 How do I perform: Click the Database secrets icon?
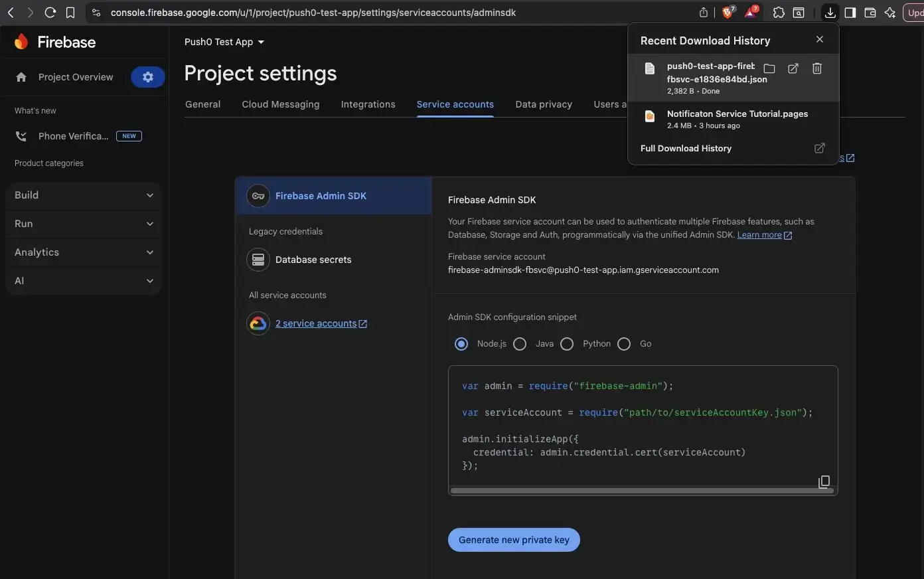(258, 260)
